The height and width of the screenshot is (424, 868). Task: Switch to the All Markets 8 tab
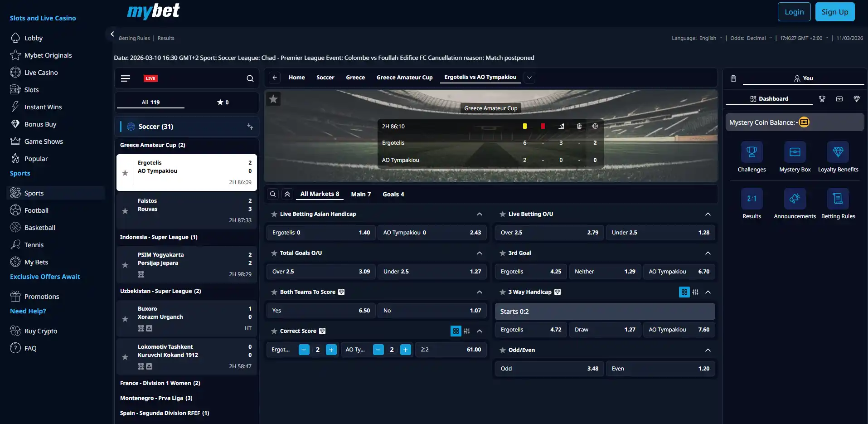320,194
